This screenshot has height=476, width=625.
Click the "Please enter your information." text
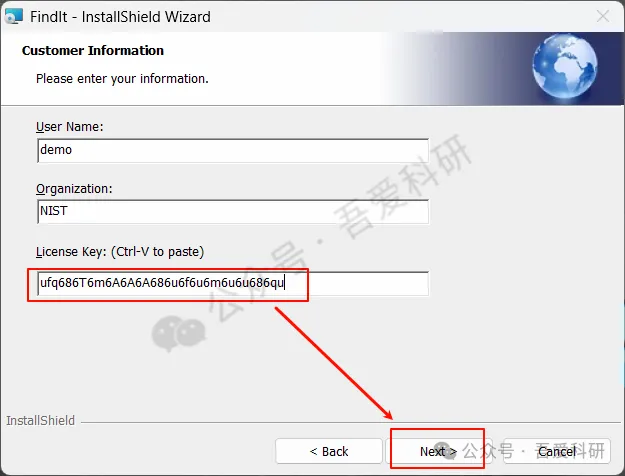pos(122,79)
